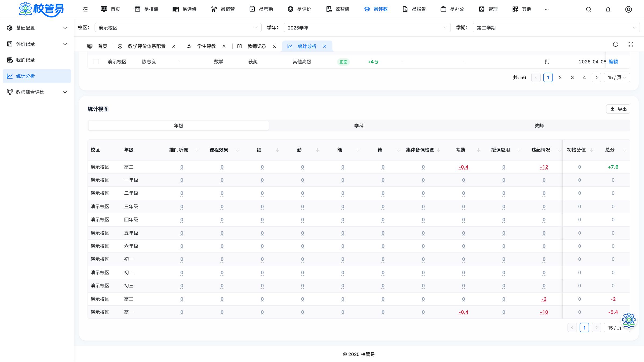The height and width of the screenshot is (362, 644).
Task: Open the floating 校管易 assistant badge
Action: (629, 320)
